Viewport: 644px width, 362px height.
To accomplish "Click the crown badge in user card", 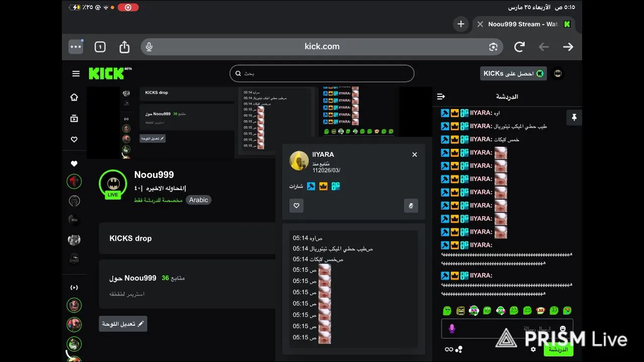I will [323, 187].
